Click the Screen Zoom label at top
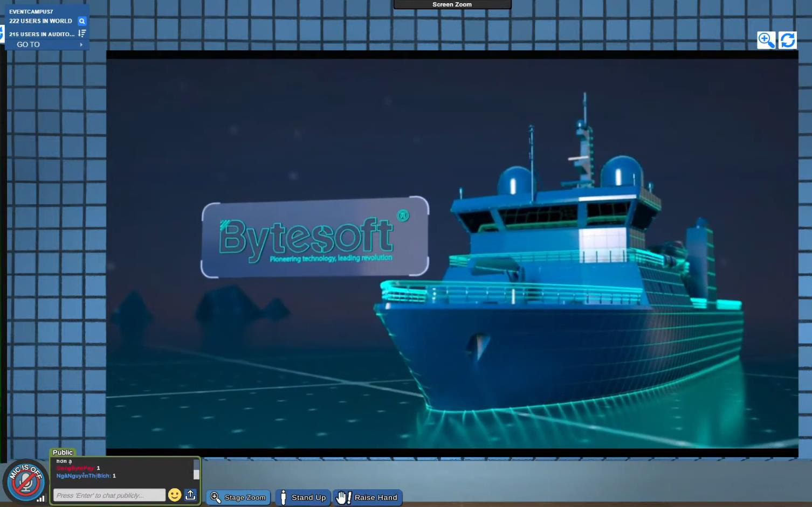 click(x=452, y=4)
